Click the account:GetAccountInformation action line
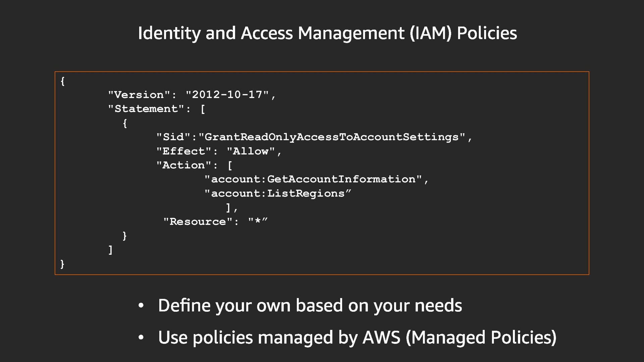 [313, 179]
